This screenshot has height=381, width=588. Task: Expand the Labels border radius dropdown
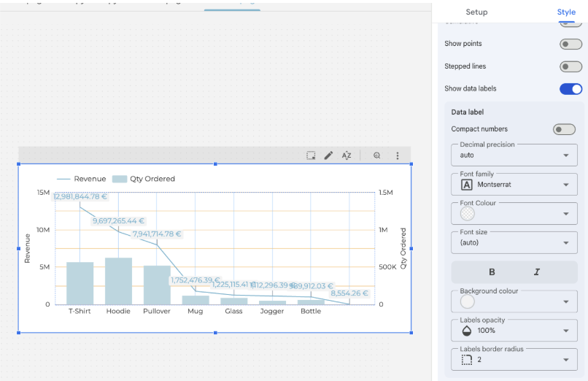[514, 360]
